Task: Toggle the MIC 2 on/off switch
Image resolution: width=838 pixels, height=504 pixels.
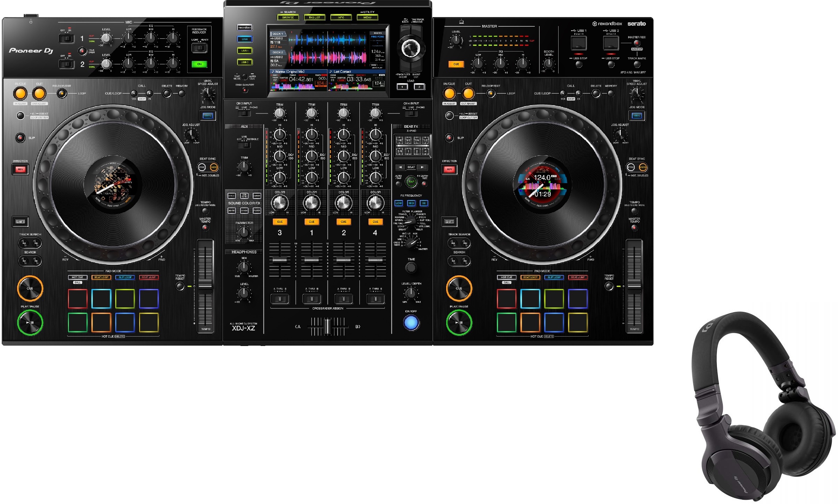Action: pyautogui.click(x=66, y=64)
